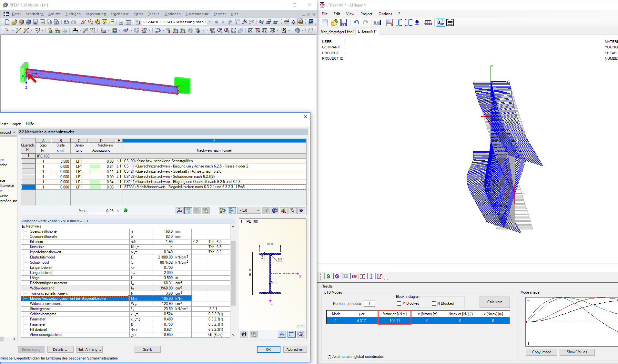Undo last action in LTBeamN toolbar
Screen dimensions: 618x364
coord(356,23)
